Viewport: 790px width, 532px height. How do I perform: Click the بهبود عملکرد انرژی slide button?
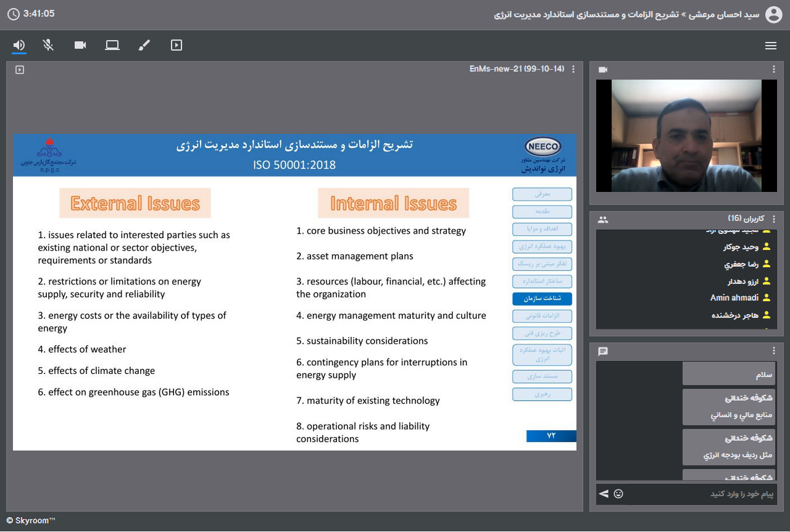[542, 247]
